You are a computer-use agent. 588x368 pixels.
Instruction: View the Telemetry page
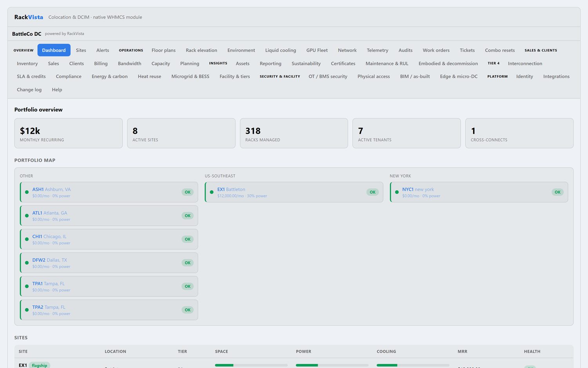[x=377, y=50]
